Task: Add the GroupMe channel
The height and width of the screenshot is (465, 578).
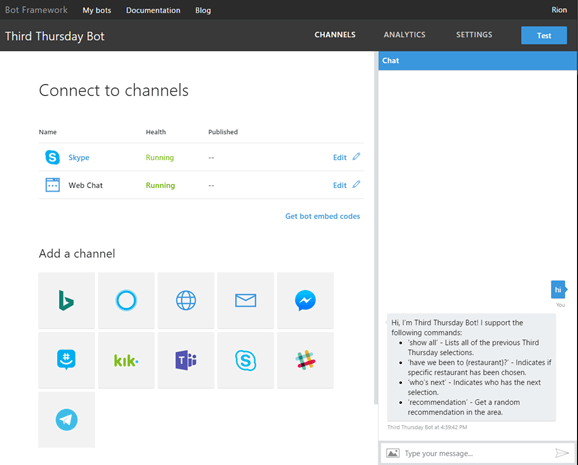Action: (66, 360)
